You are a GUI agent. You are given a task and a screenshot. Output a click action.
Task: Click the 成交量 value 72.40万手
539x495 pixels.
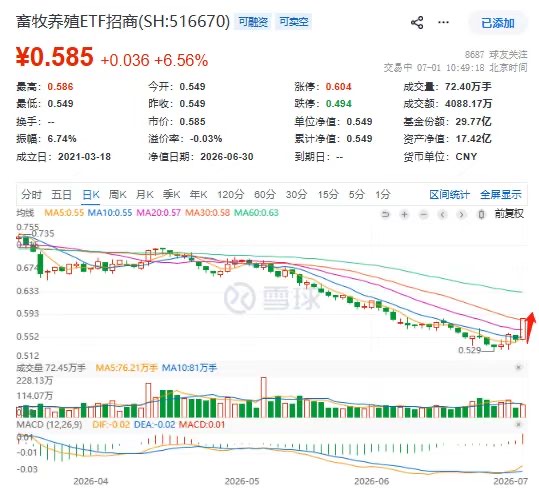pyautogui.click(x=468, y=87)
